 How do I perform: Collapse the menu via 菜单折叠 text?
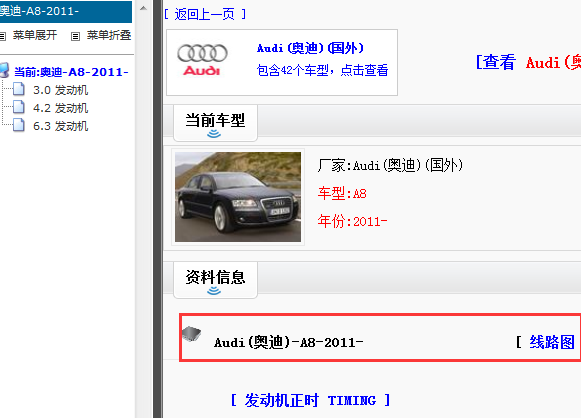coord(109,35)
